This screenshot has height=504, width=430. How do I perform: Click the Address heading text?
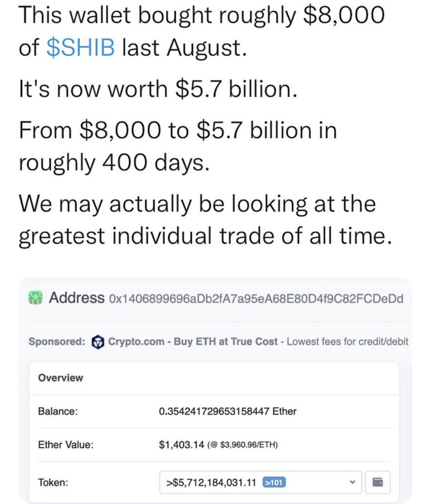coord(77,298)
